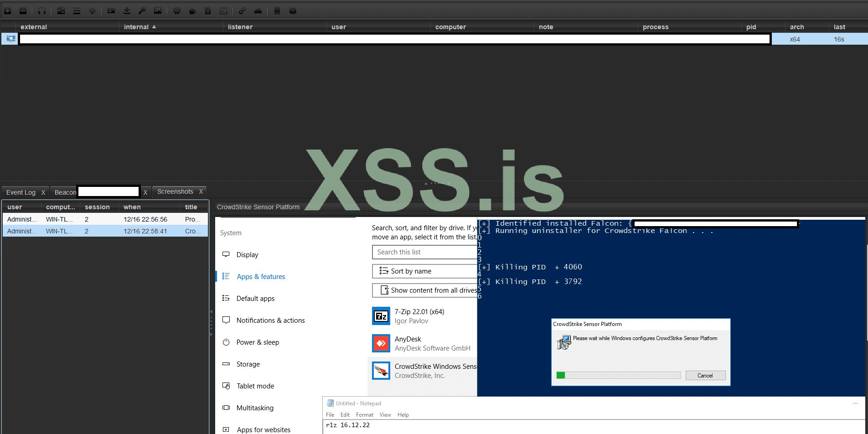The image size is (868, 434).
Task: Open Power & sleep settings
Action: (258, 342)
